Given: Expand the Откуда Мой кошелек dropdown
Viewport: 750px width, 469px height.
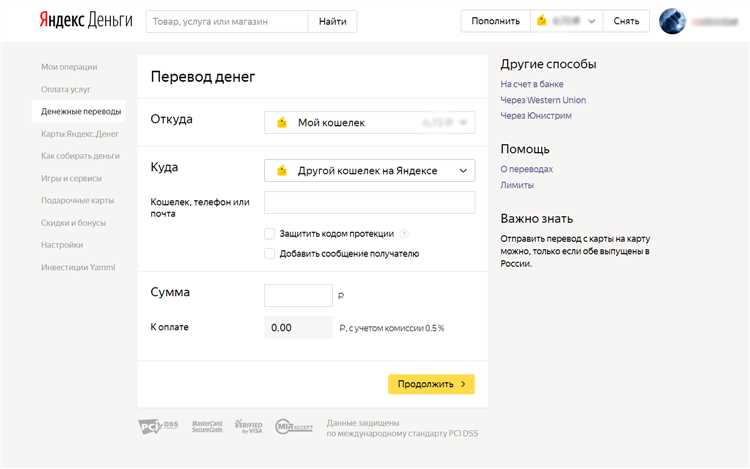Looking at the screenshot, I should pos(369,122).
